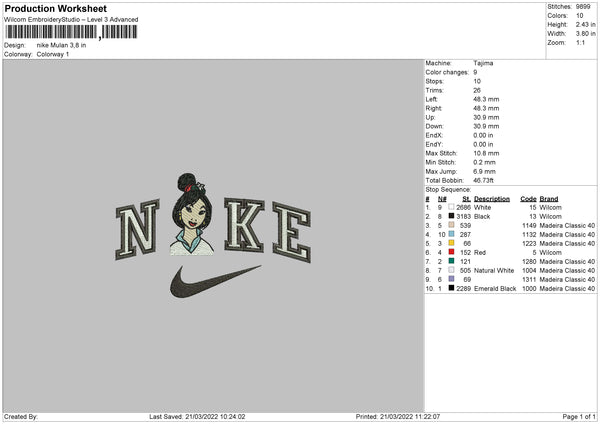Click the 'Page 1 of 1' footer text
The image size is (600, 424).
click(579, 417)
